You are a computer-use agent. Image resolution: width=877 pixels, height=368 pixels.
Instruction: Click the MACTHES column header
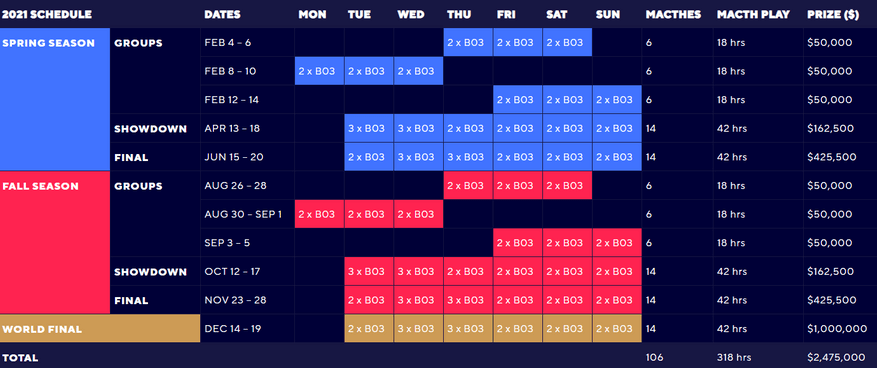coord(673,15)
